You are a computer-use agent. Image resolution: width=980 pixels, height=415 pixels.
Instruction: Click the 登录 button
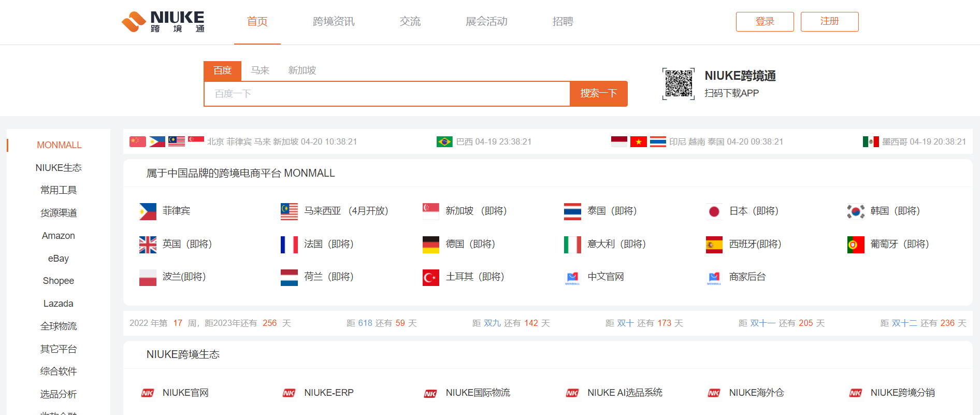click(x=765, y=22)
